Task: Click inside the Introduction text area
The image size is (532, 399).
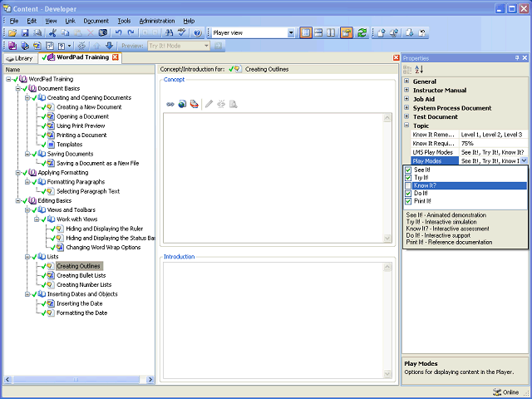Action: (x=273, y=321)
